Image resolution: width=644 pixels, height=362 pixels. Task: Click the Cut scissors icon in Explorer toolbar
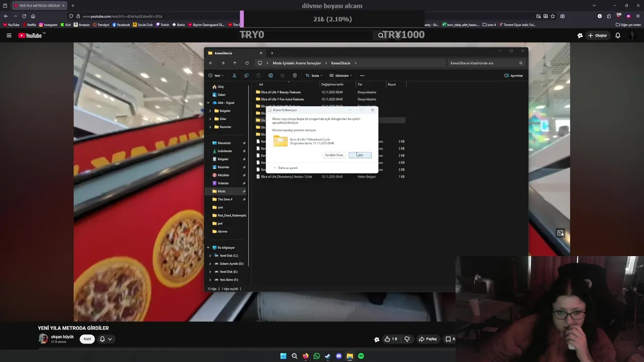coord(234,75)
